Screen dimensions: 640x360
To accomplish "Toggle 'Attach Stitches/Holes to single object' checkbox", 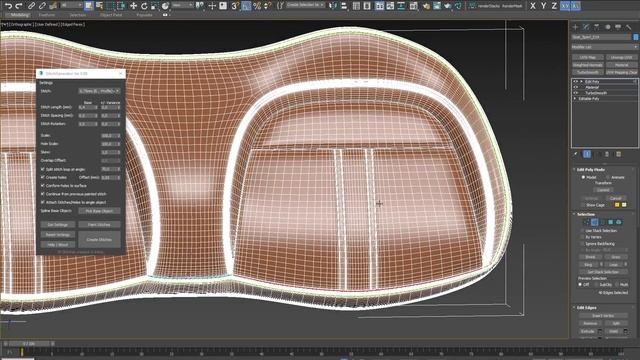I will point(43,202).
